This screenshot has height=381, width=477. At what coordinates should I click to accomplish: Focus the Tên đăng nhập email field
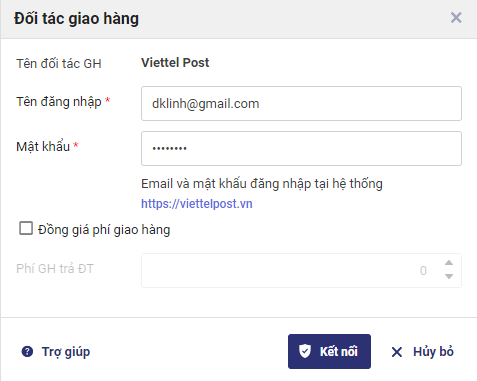(x=301, y=104)
